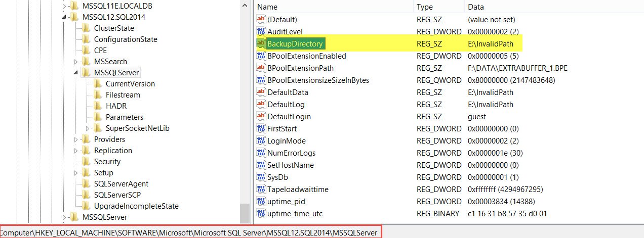
Task: Click REG_BINARY type of uptime_time_utc
Action: click(x=438, y=214)
